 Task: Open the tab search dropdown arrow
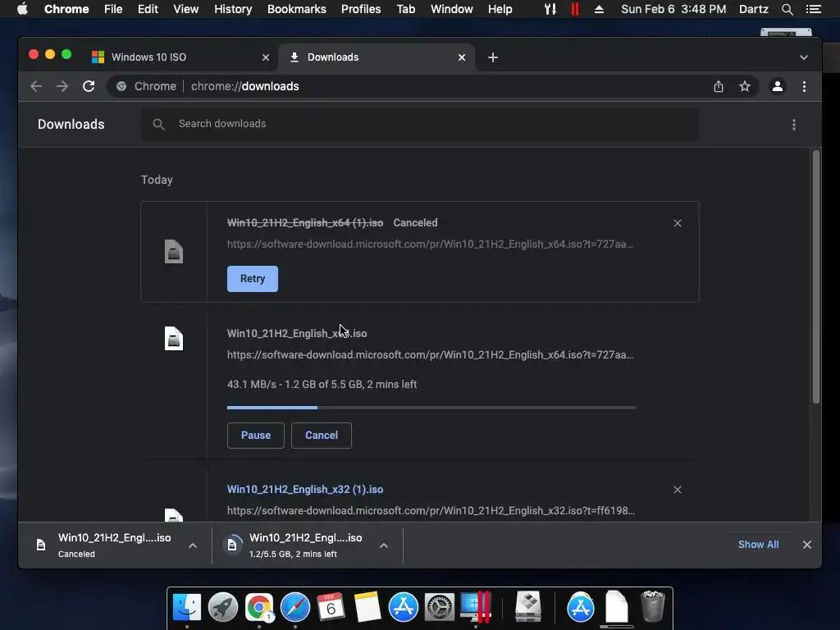[804, 57]
